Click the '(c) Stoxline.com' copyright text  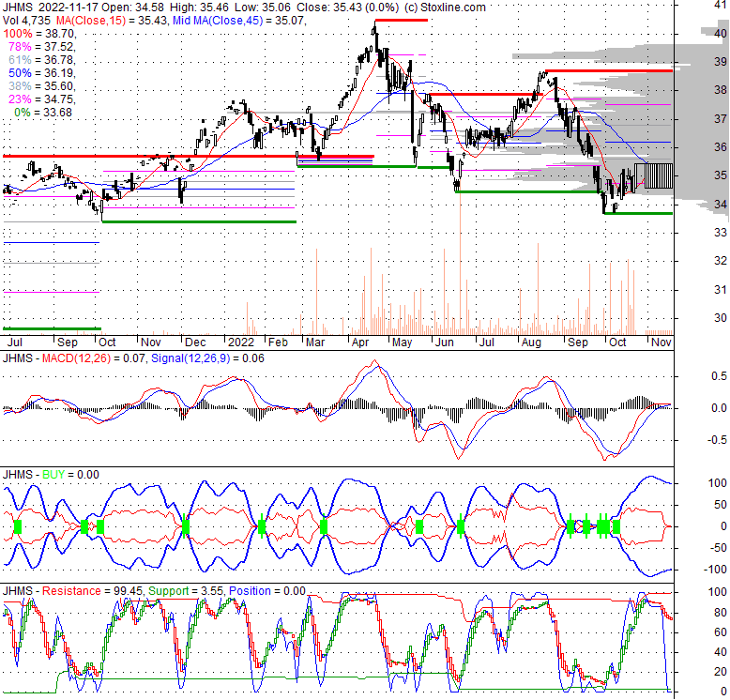(x=445, y=8)
